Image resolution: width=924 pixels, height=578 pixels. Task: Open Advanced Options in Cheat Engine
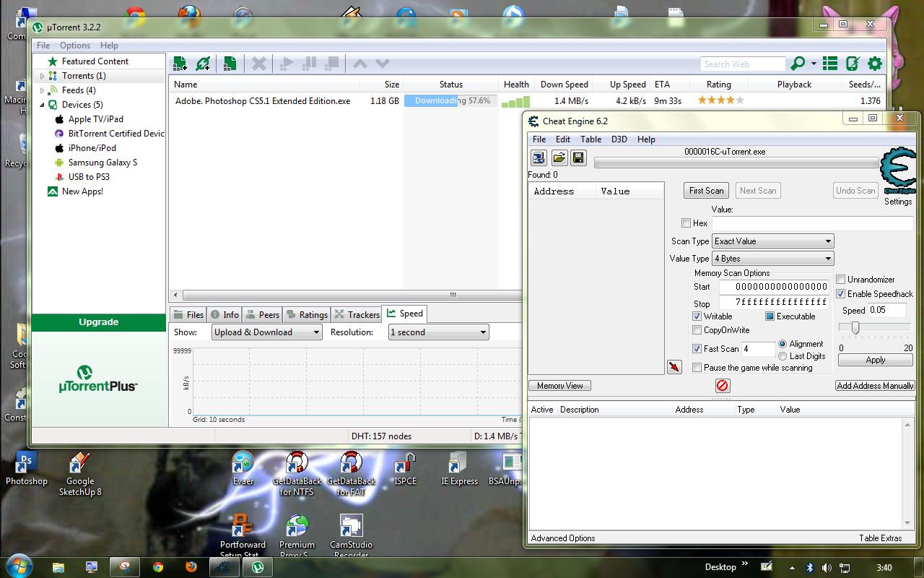(563, 538)
